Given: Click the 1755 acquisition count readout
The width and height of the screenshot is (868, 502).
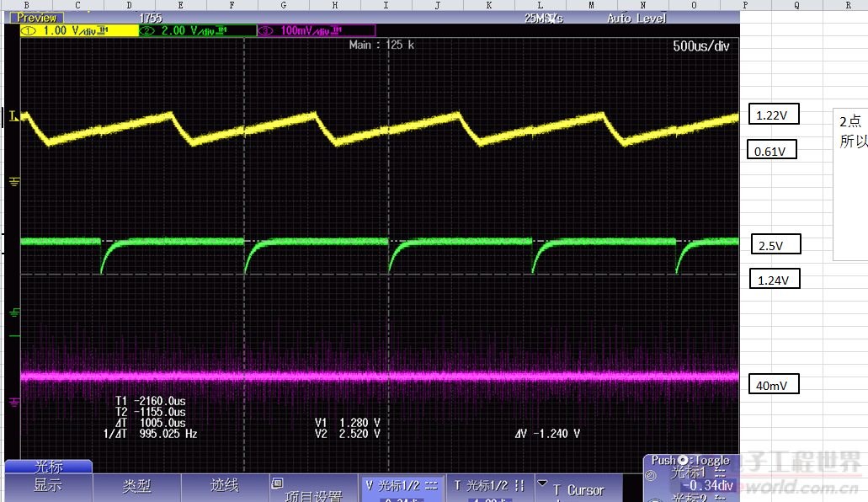Looking at the screenshot, I should click(151, 19).
